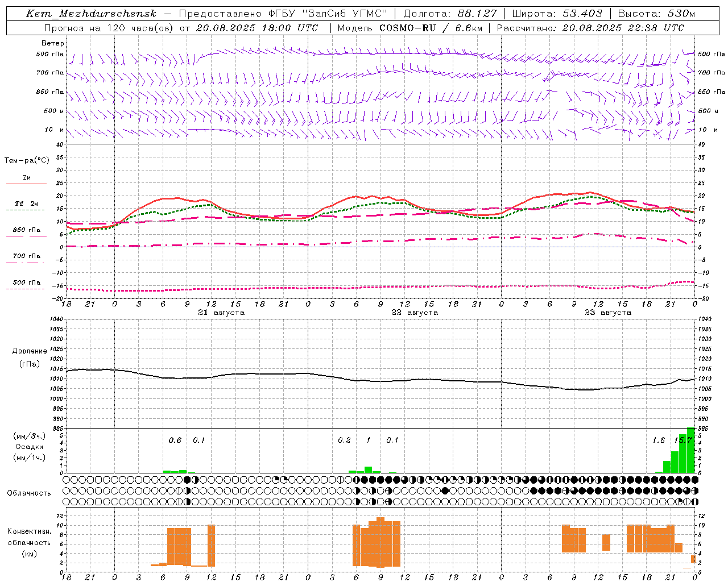Click the precipitation value 1.6
The image size is (728, 582).
659,440
